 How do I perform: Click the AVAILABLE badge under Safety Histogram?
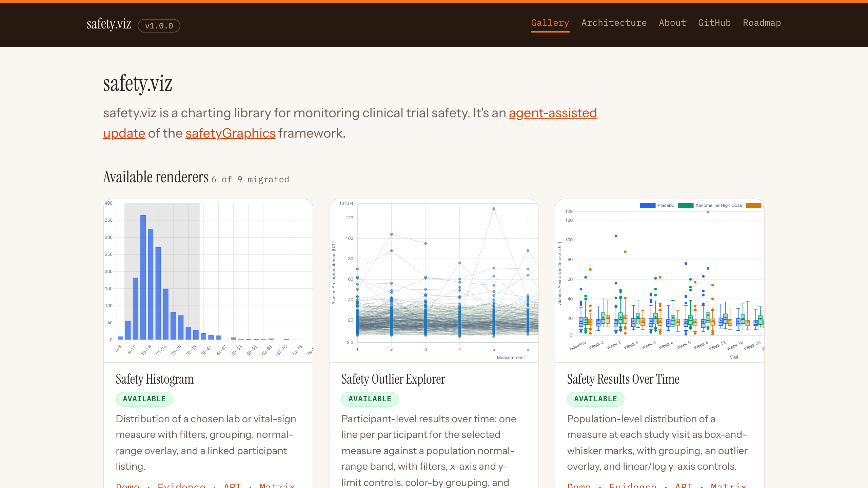coord(144,399)
